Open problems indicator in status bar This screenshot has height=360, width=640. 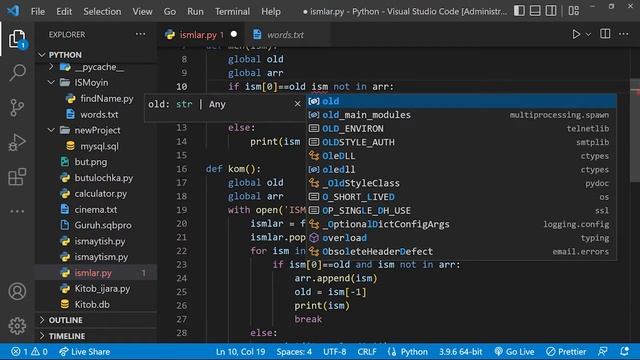point(29,351)
